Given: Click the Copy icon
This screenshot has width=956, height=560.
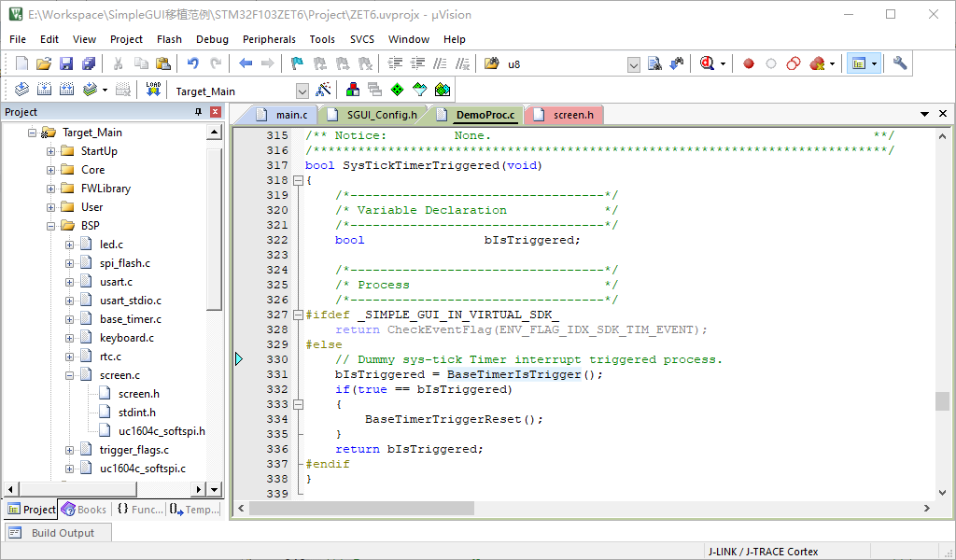Looking at the screenshot, I should pos(141,63).
